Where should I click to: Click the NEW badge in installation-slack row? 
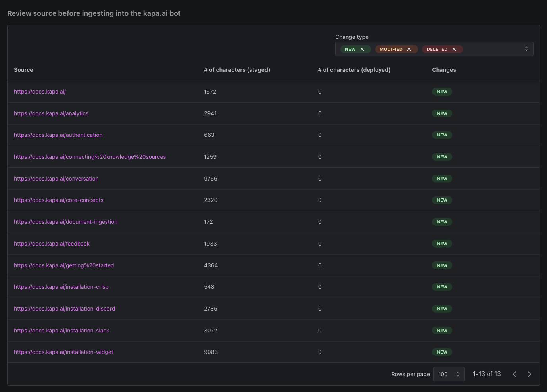point(442,331)
